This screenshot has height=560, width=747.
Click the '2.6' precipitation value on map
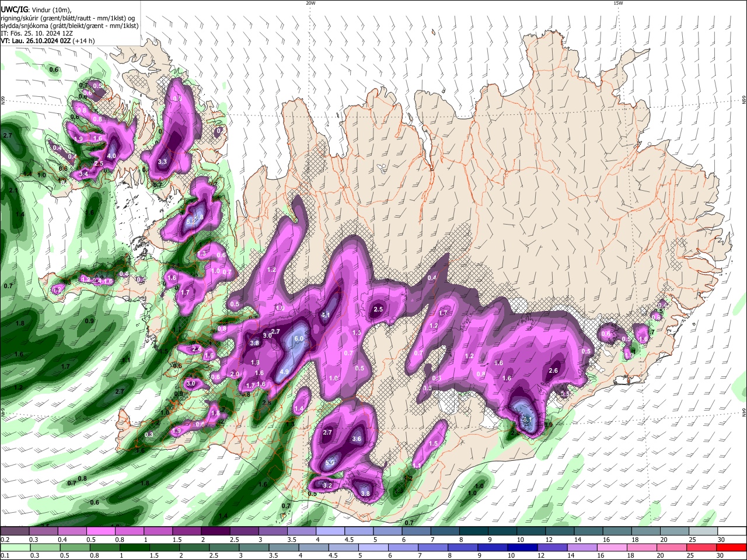click(554, 370)
